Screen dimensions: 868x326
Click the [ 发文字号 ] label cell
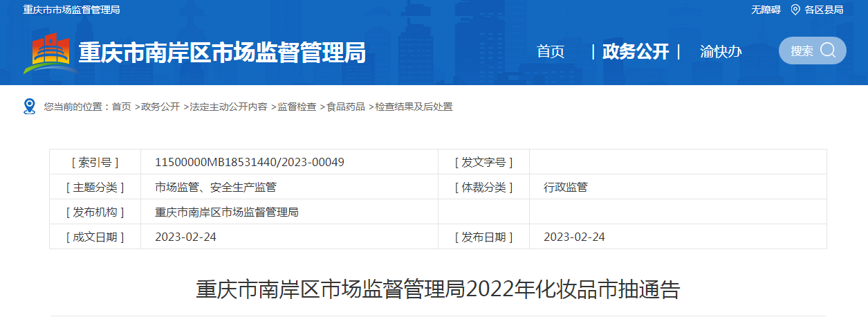tap(483, 162)
